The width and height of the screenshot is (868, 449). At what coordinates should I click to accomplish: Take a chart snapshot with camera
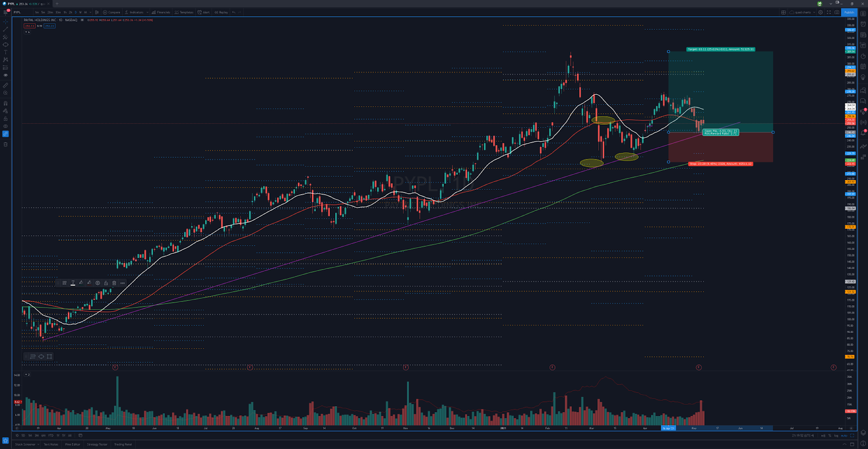837,12
